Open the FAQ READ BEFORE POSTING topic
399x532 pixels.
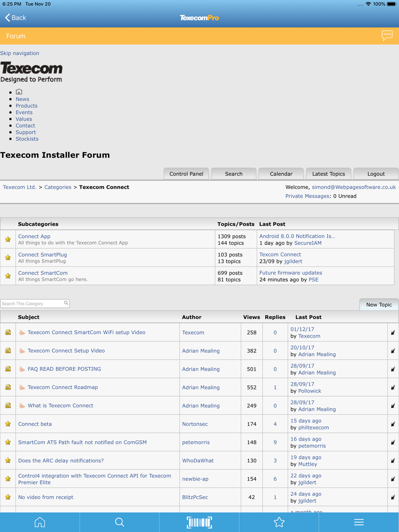64,369
